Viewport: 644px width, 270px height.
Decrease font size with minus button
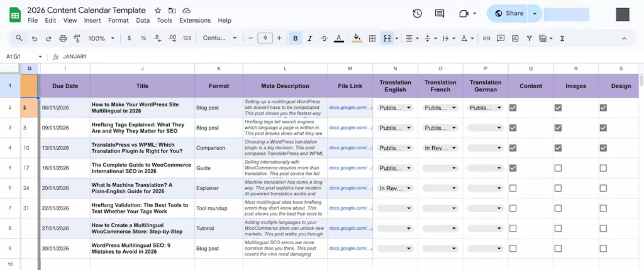tap(250, 38)
